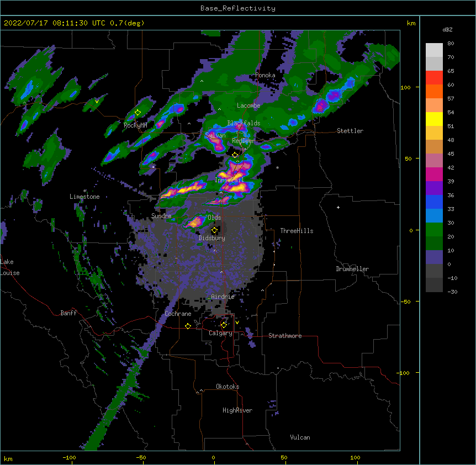Pick the slate 0-10 dBZ legend swatch

pos(434,257)
